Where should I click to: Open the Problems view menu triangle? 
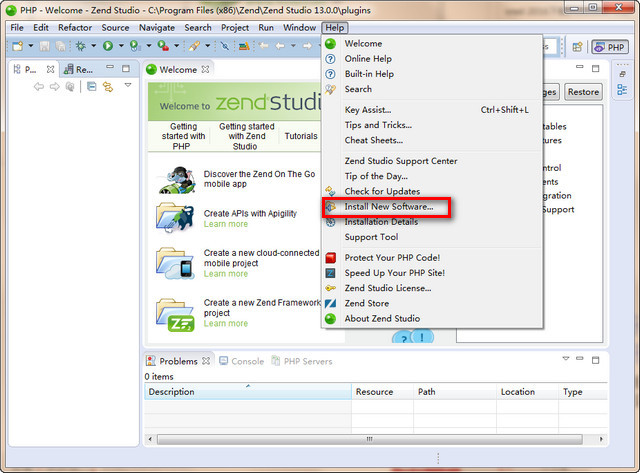(566, 359)
